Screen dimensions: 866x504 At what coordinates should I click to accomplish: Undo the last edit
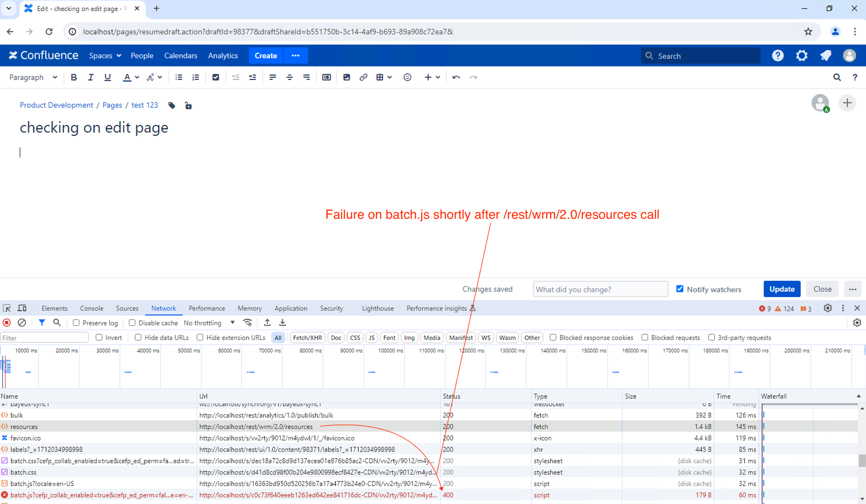[456, 77]
